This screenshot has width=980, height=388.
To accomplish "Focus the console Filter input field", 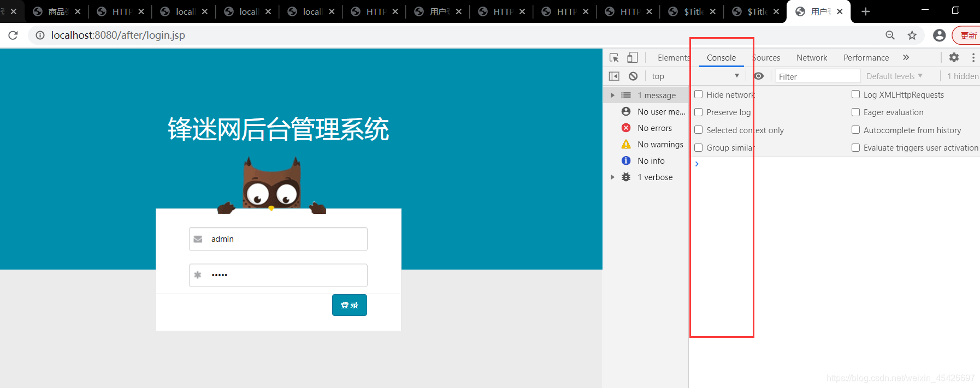I will point(818,76).
